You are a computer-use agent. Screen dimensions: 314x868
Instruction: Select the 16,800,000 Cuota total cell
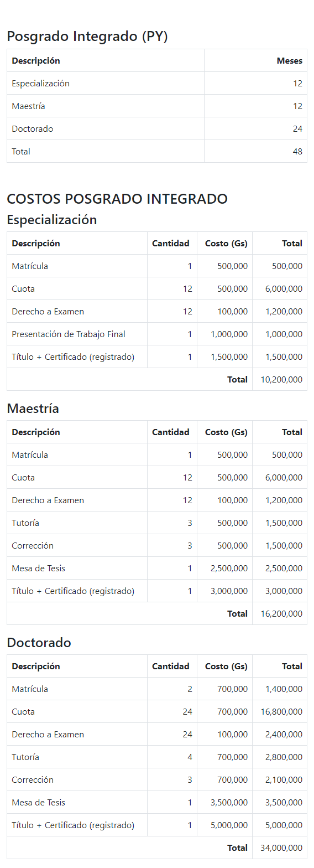pos(280,712)
